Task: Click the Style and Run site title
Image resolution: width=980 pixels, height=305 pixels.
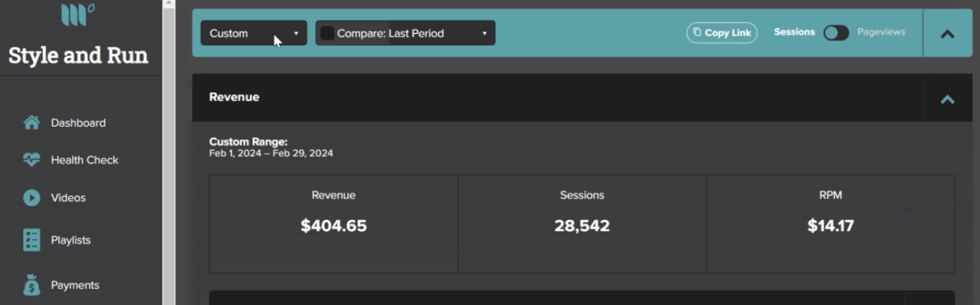Action: coord(78,55)
